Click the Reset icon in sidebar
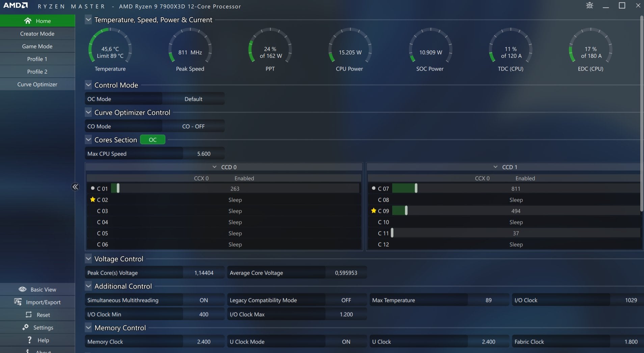 29,314
